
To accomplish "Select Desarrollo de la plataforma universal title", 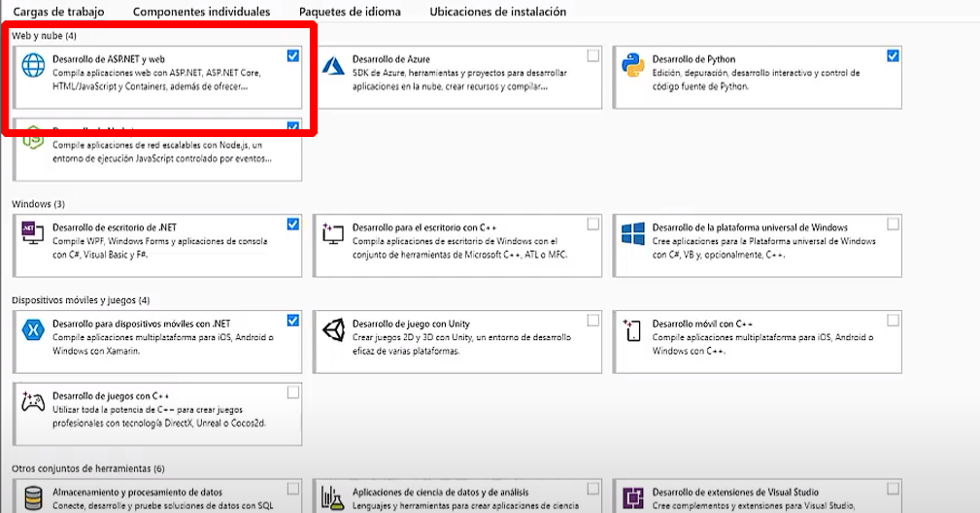I will coord(750,227).
